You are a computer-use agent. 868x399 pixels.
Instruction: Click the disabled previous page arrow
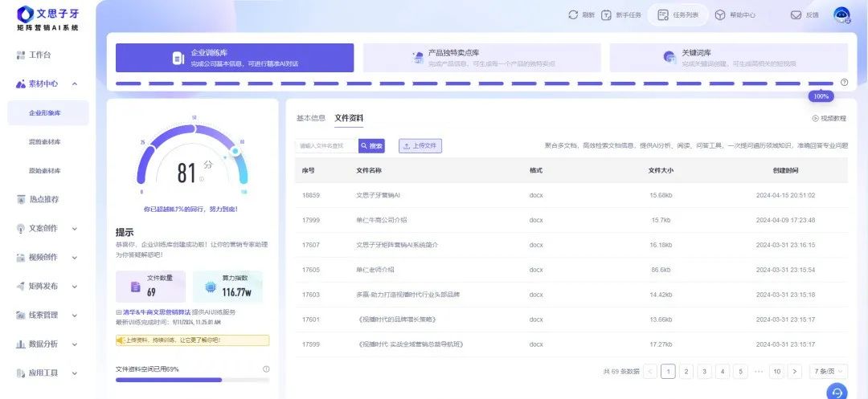650,372
